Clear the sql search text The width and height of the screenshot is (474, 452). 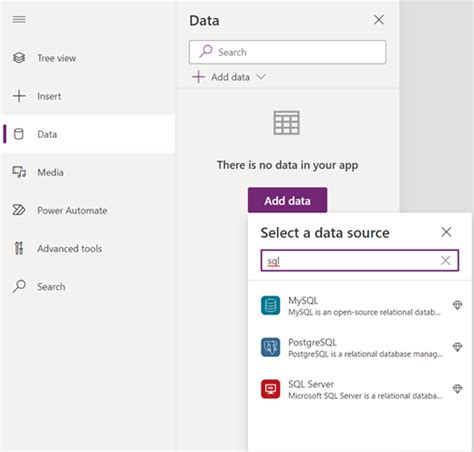[445, 260]
